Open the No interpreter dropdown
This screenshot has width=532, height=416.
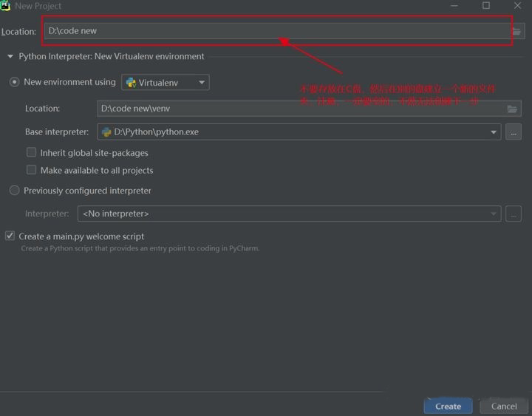(x=289, y=214)
